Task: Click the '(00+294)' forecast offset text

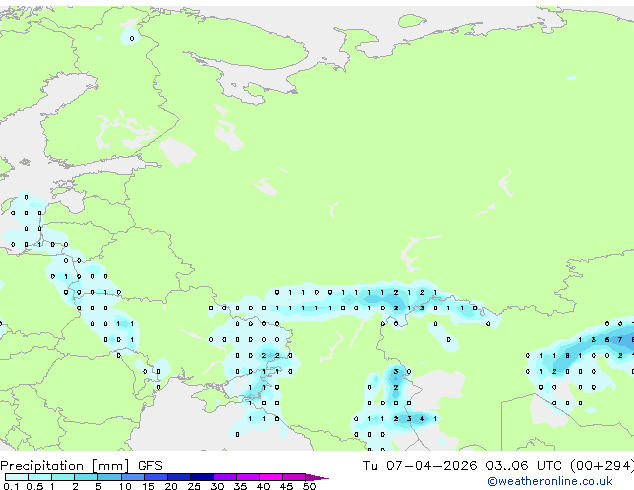Action: coord(602,466)
